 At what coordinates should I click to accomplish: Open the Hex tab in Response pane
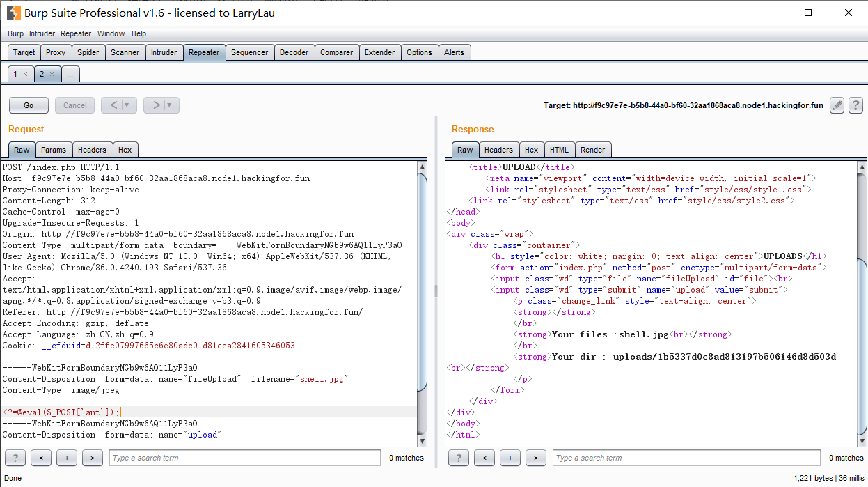[x=532, y=150]
